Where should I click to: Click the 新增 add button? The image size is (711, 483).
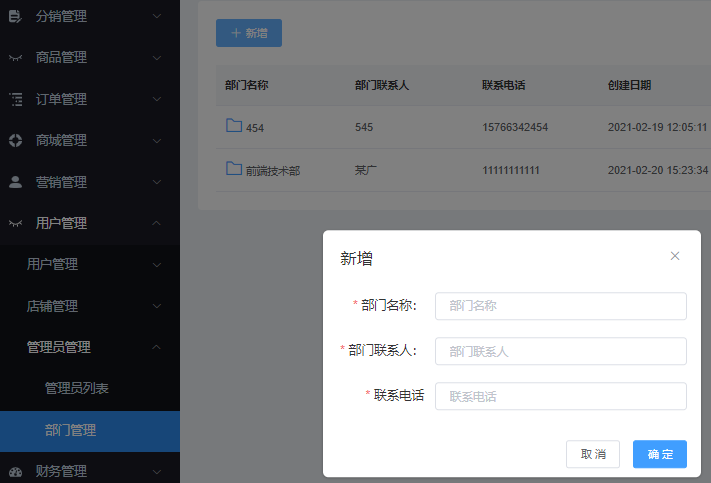[x=249, y=33]
